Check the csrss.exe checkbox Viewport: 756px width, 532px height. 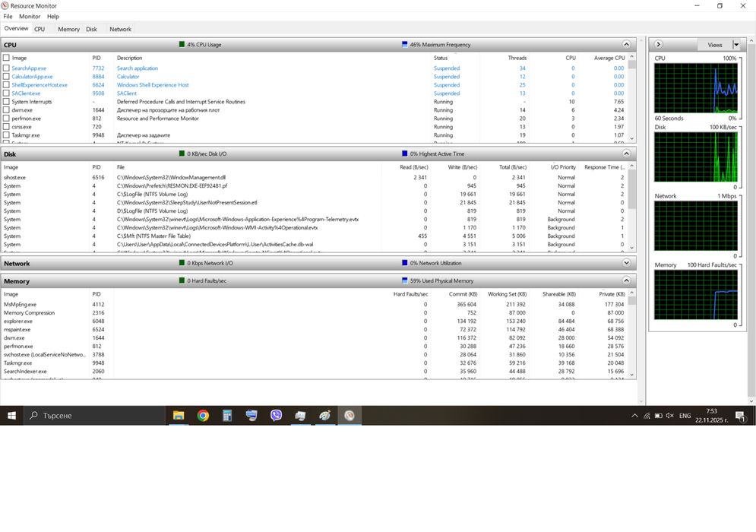6,127
